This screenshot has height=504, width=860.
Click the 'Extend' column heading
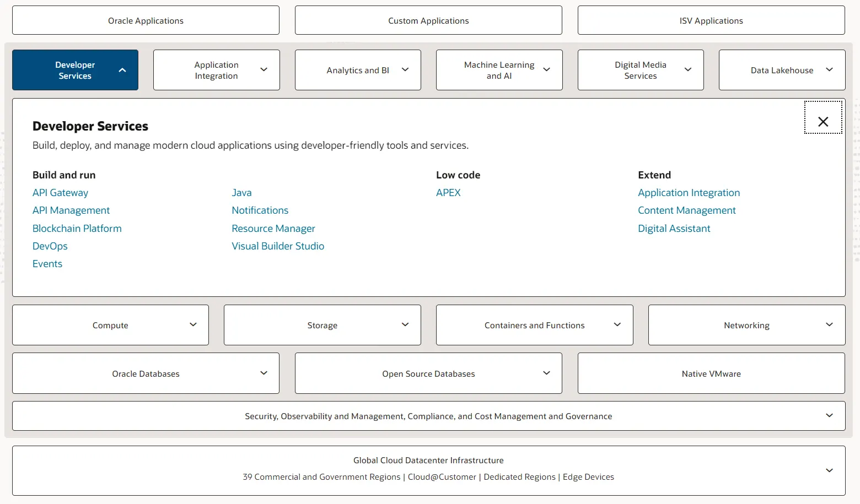click(654, 175)
